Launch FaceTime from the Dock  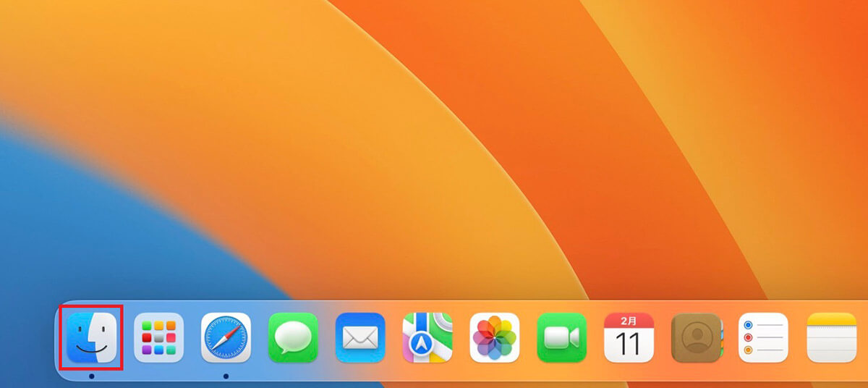[562, 337]
